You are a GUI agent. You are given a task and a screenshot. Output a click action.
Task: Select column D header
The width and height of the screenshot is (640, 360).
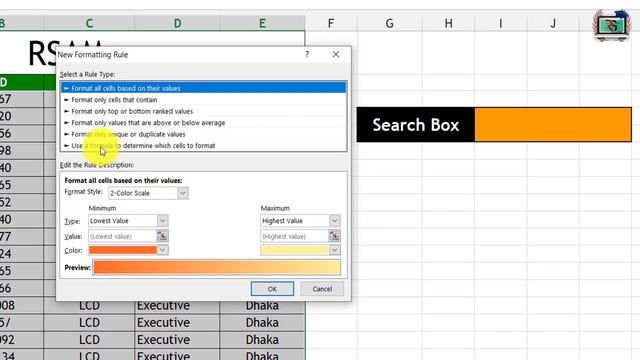click(x=177, y=23)
